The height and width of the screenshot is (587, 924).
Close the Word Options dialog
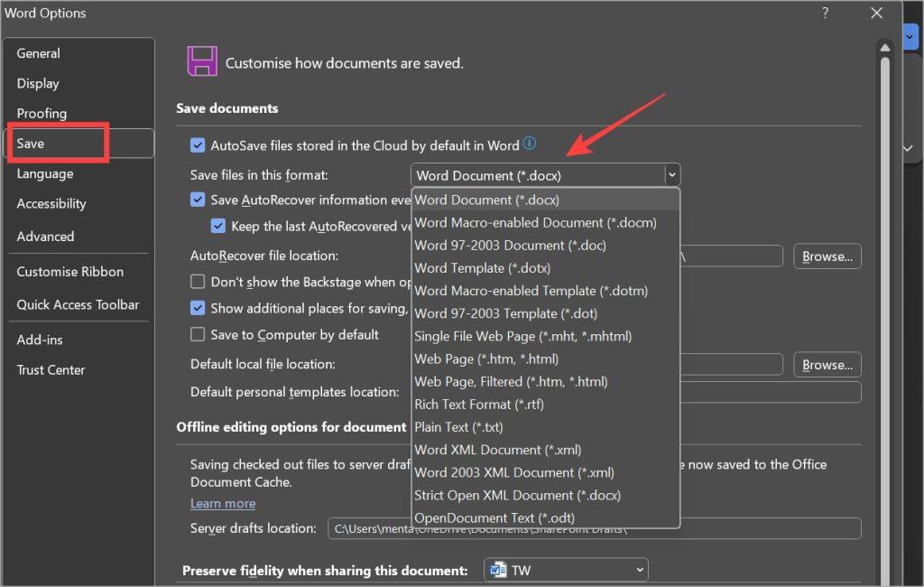pos(876,13)
